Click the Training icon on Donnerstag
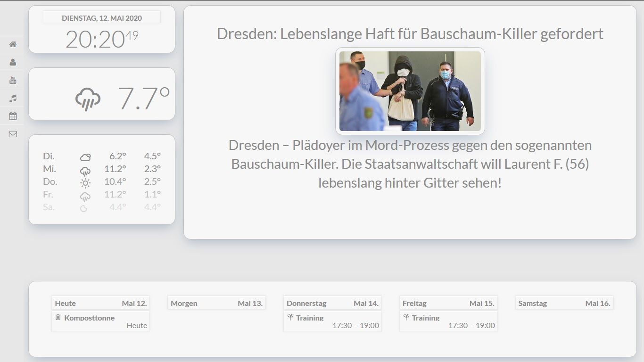Image resolution: width=644 pixels, height=362 pixels. (x=290, y=317)
